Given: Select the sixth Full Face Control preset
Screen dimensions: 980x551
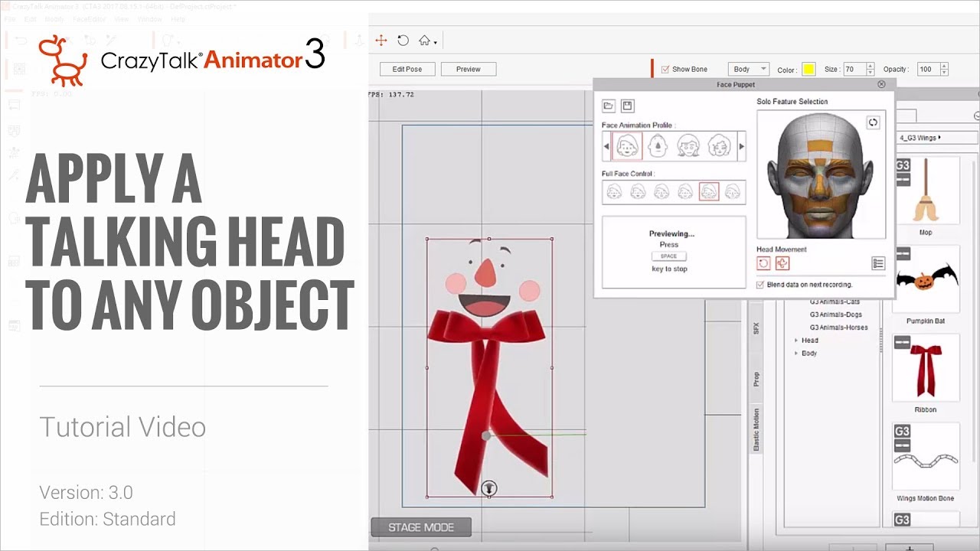Looking at the screenshot, I should pyautogui.click(x=733, y=192).
